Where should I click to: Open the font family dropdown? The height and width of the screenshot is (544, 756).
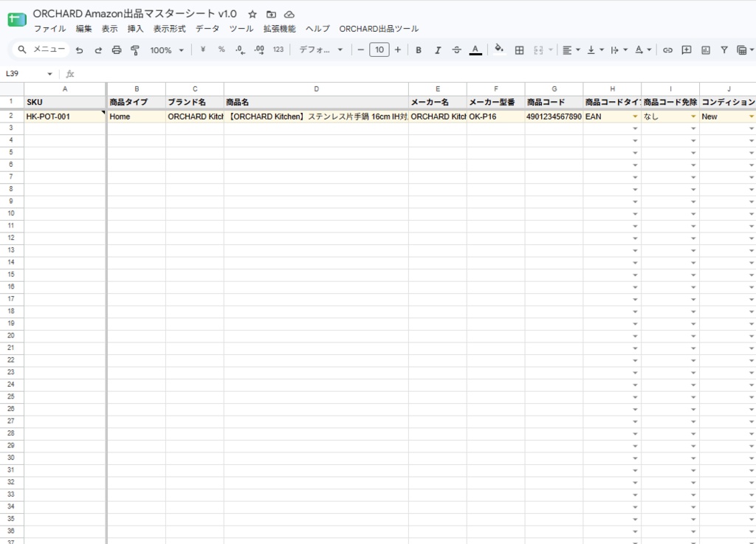tap(320, 49)
